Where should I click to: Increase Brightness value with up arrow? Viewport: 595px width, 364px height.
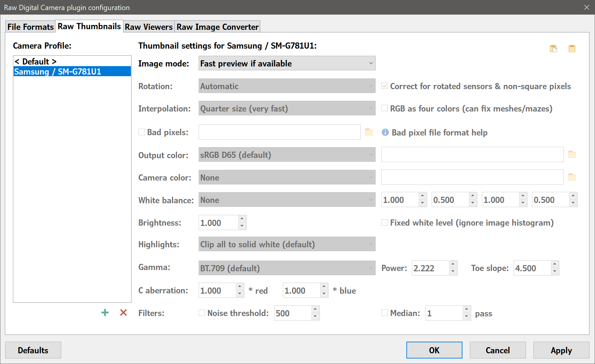click(242, 219)
